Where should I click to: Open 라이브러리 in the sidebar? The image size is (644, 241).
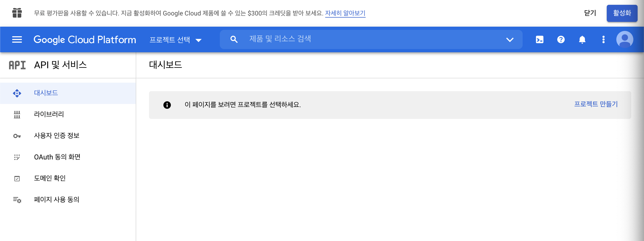tap(68, 114)
